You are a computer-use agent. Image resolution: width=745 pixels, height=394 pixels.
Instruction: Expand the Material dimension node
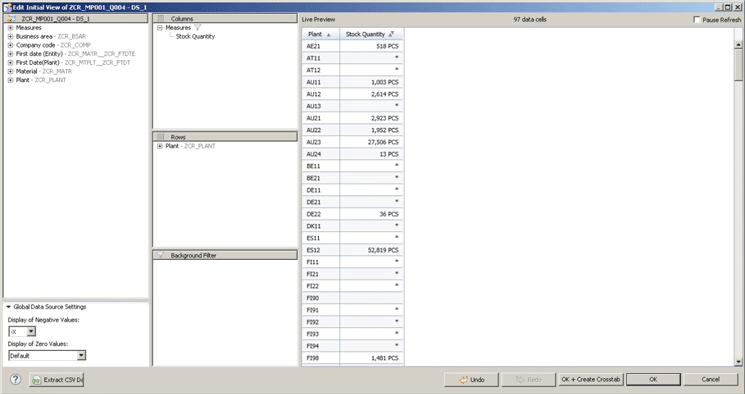10,71
